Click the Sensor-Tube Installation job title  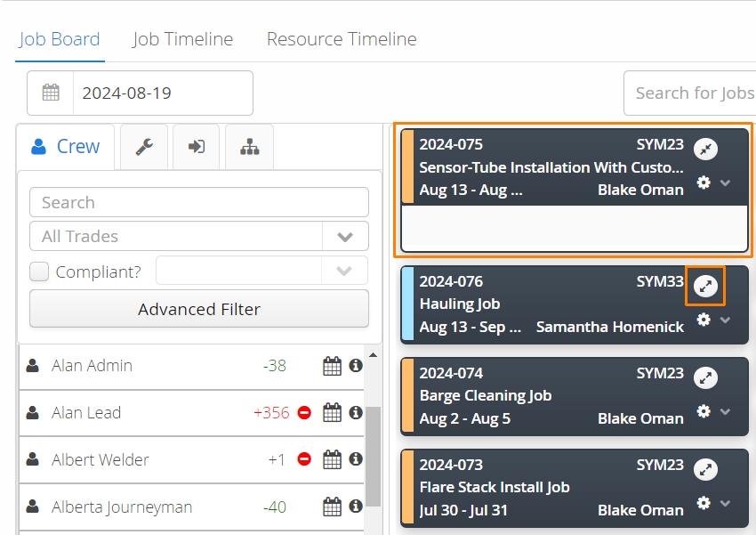tap(551, 167)
